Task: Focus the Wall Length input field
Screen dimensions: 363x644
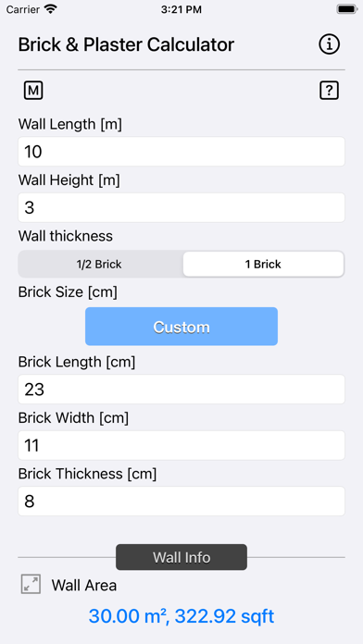Action: point(181,152)
